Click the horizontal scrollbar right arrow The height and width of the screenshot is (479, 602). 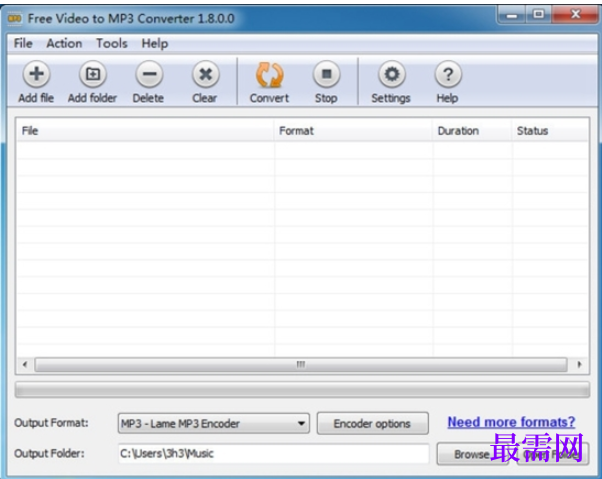579,364
